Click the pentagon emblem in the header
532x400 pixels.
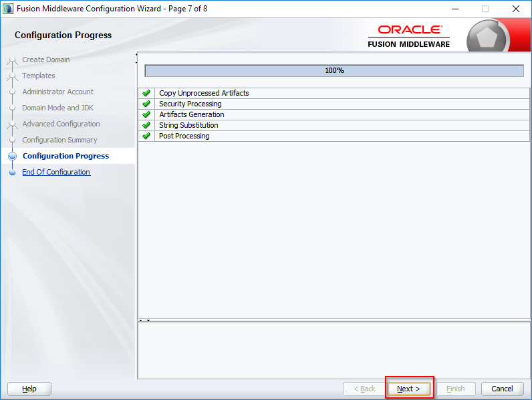pyautogui.click(x=487, y=37)
